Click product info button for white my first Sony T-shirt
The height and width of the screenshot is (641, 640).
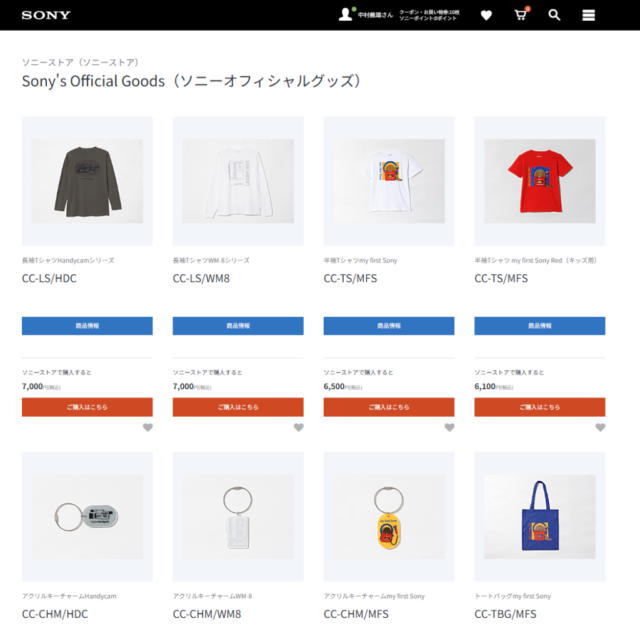pos(389,326)
